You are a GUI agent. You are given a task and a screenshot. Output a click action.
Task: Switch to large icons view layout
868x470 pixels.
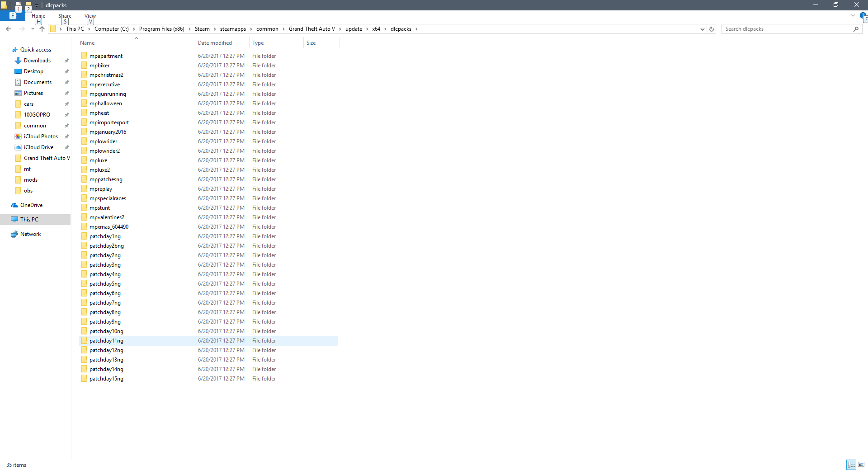pyautogui.click(x=861, y=465)
